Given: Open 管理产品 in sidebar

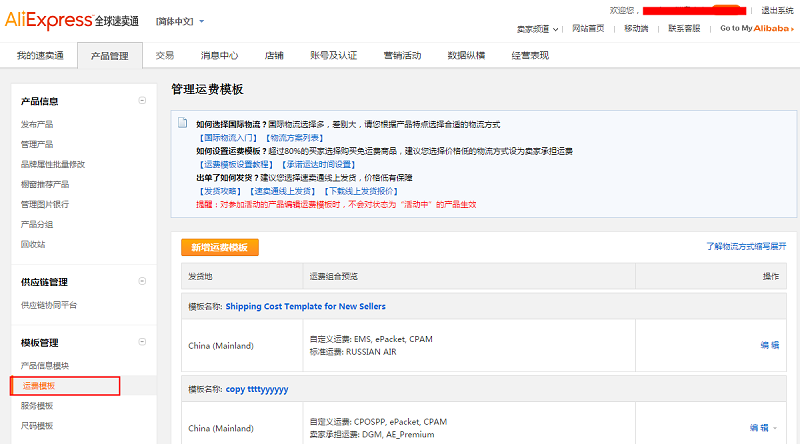Looking at the screenshot, I should pyautogui.click(x=37, y=144).
